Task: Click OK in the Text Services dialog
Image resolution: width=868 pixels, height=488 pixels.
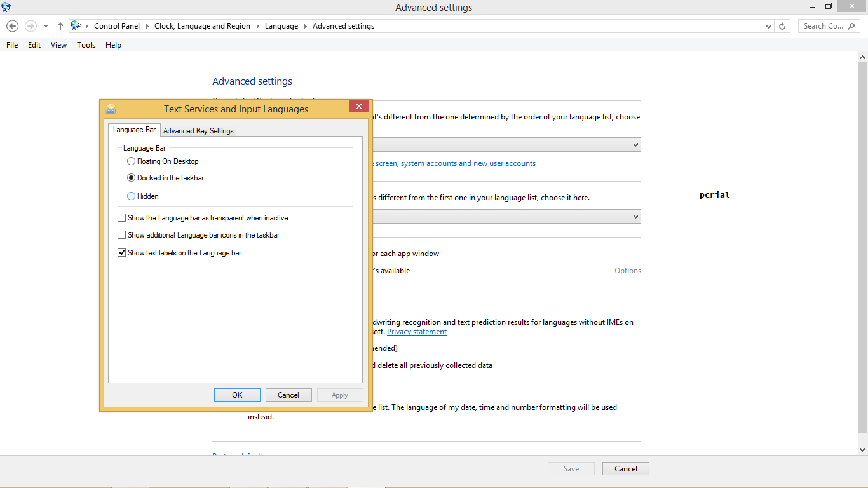Action: pos(237,395)
